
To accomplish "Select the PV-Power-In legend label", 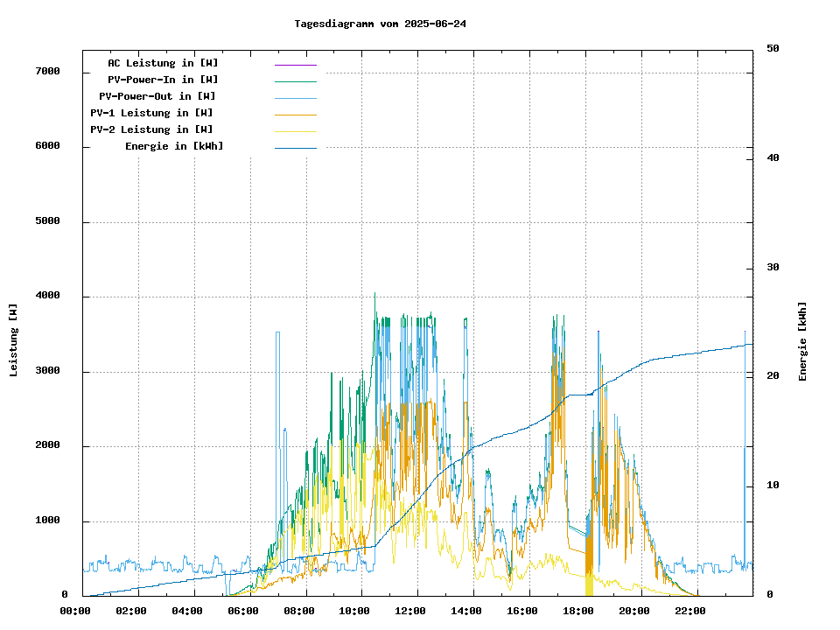I will (163, 80).
